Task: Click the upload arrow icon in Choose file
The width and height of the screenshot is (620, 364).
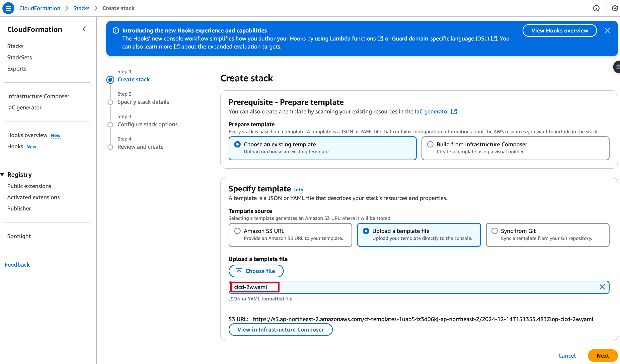Action: (x=239, y=271)
